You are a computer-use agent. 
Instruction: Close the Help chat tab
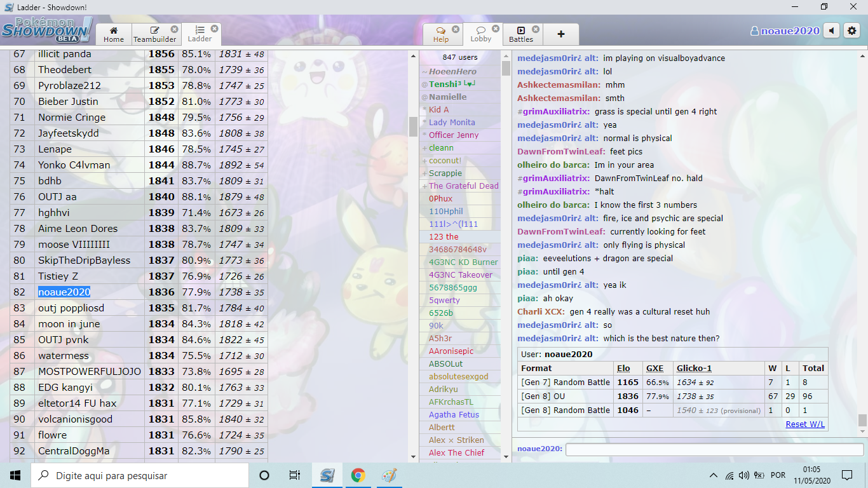[x=456, y=29]
